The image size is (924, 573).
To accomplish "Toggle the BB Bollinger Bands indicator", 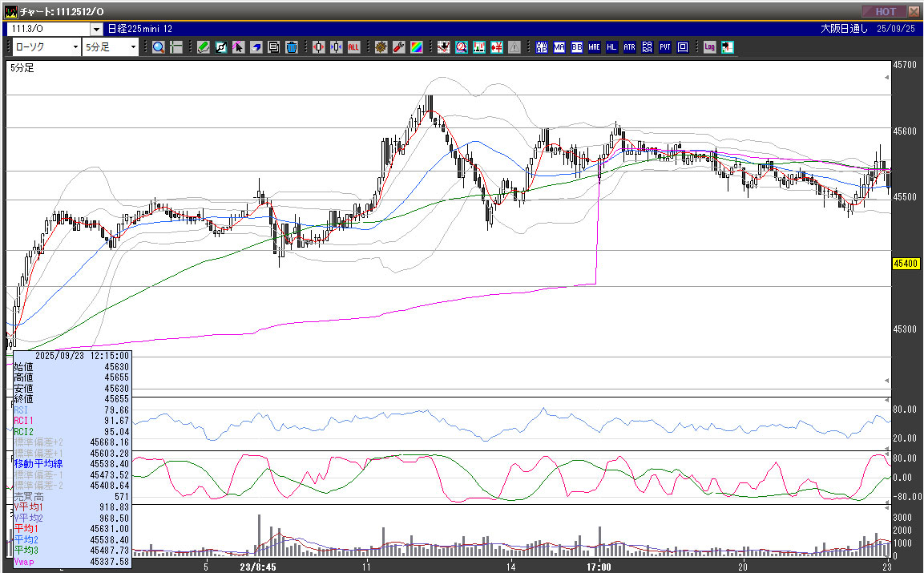I will pyautogui.click(x=576, y=47).
